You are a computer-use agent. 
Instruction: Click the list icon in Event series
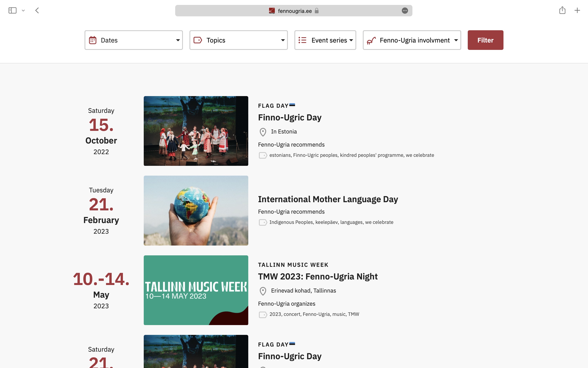point(302,40)
